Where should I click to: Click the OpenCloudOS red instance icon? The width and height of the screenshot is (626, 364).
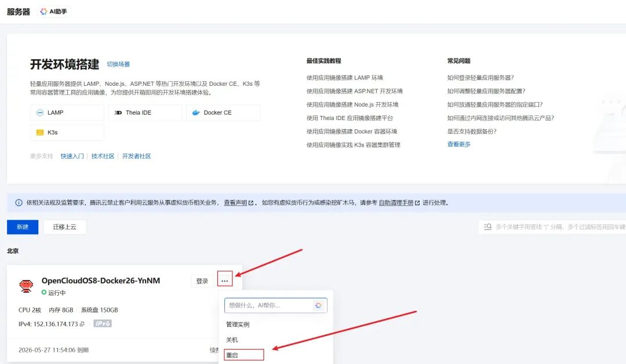click(26, 286)
